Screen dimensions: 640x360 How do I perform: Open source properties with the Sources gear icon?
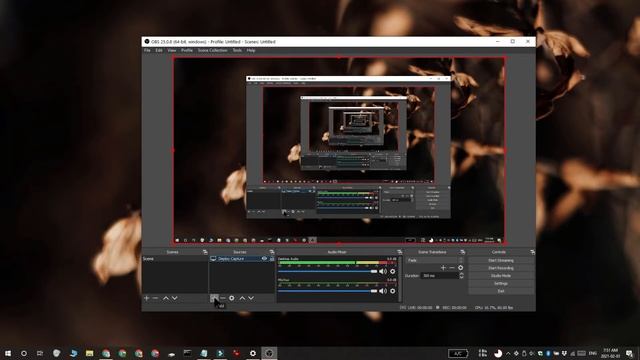point(231,298)
